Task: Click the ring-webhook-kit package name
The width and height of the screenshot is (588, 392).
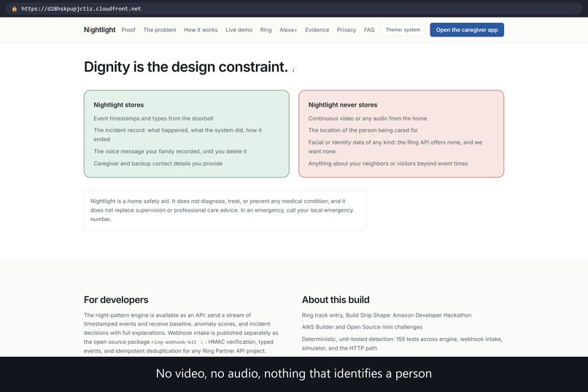Action: coord(174,342)
